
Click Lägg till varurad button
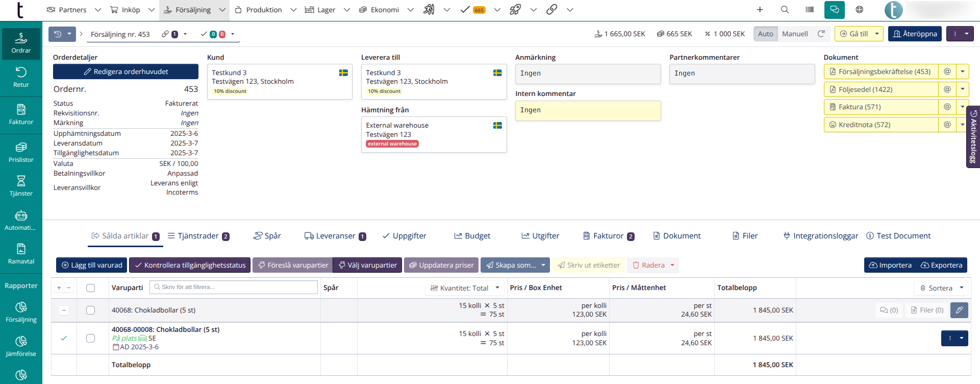coord(92,265)
